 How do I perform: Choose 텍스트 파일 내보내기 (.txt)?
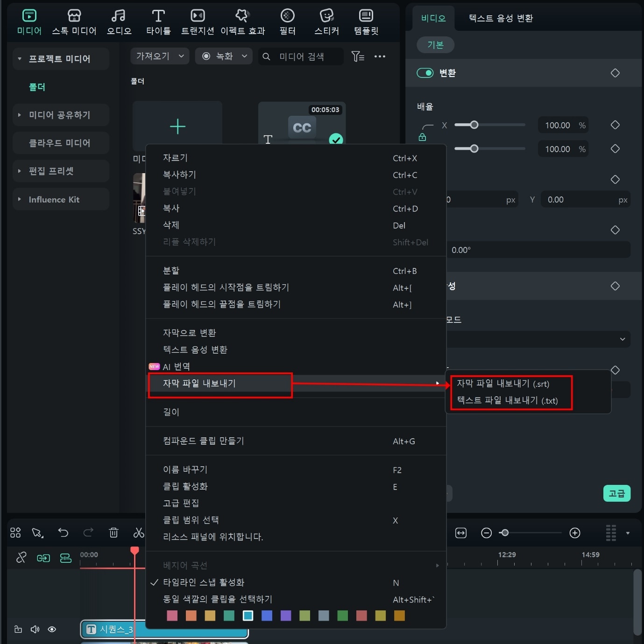pos(507,400)
